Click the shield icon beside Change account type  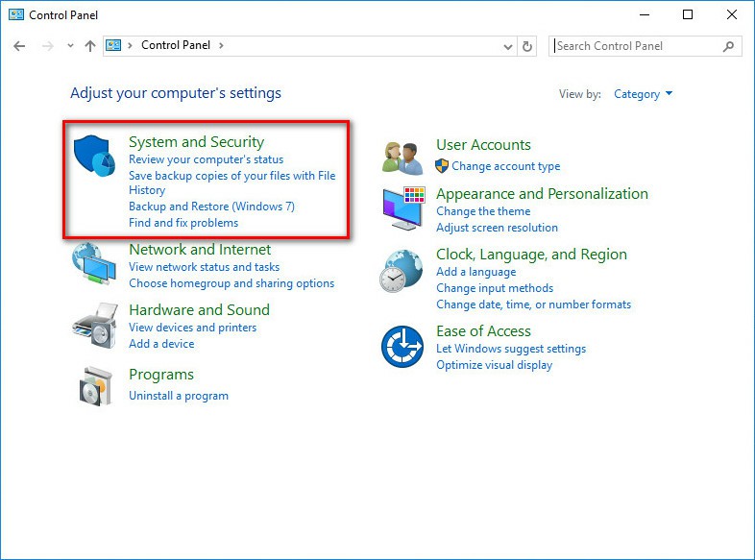click(x=442, y=166)
